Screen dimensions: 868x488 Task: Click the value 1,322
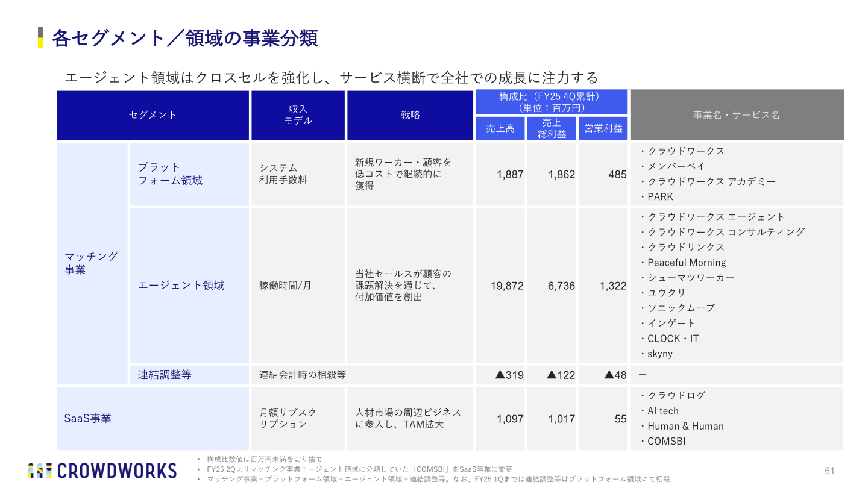(x=613, y=286)
